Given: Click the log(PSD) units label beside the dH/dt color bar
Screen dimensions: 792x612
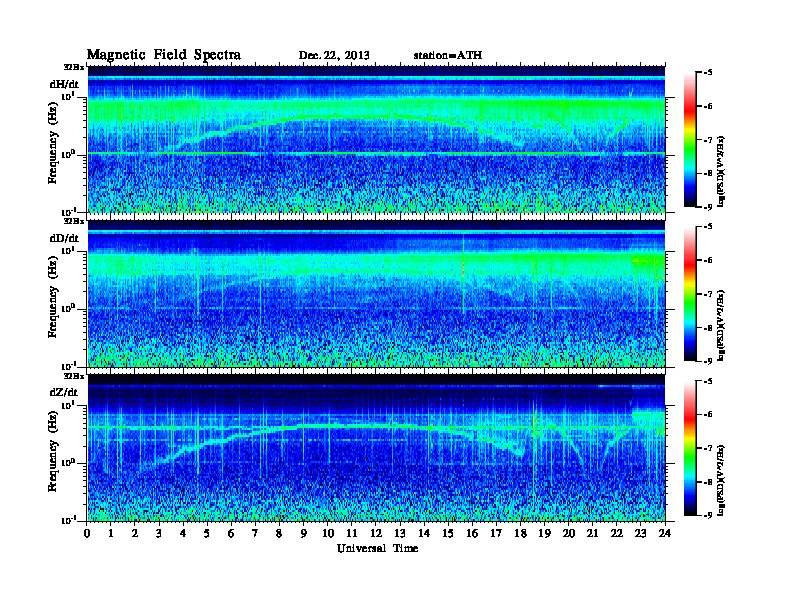Looking at the screenshot, I should pyautogui.click(x=722, y=172).
